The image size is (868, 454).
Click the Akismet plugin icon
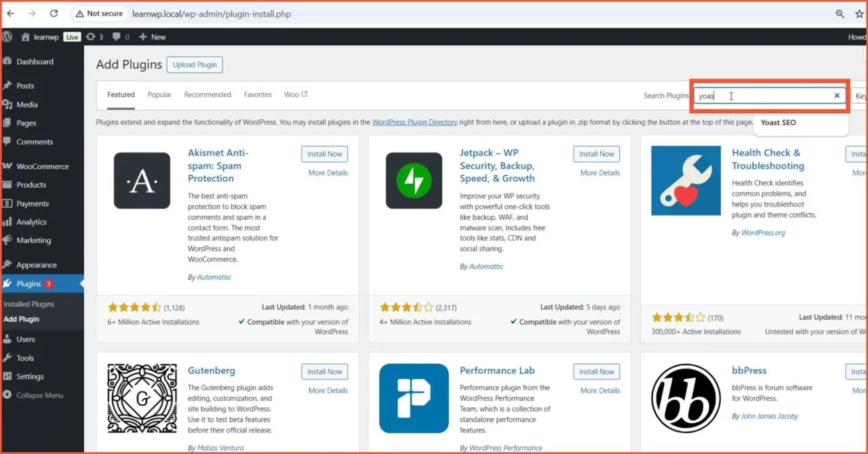pyautogui.click(x=142, y=180)
